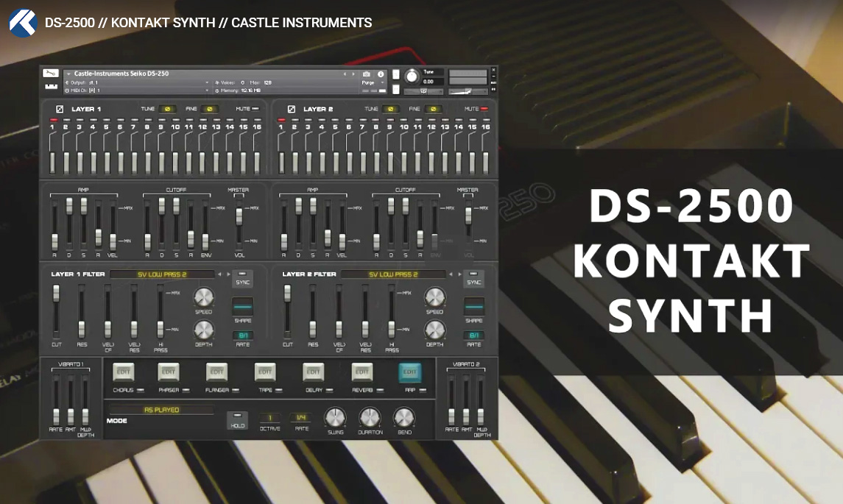Viewport: 843px width, 504px height.
Task: Click the EDIT button above PHASER
Action: click(169, 372)
